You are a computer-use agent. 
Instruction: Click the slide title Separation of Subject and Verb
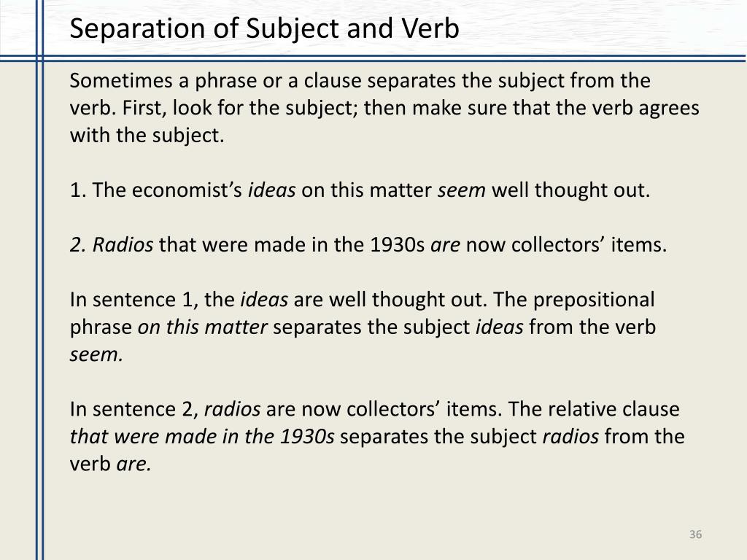coord(264,28)
